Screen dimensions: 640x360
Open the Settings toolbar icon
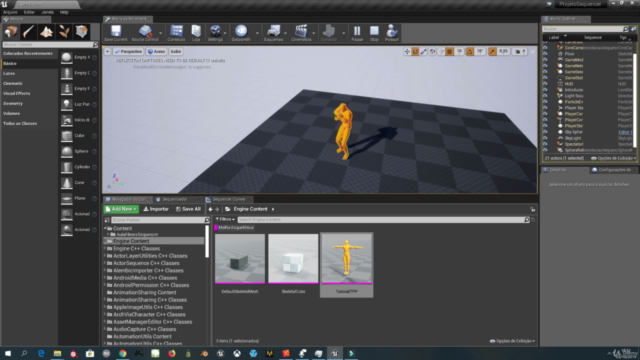pos(215,33)
